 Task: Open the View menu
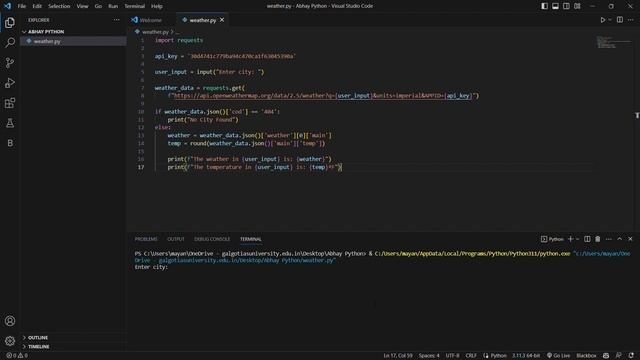82,6
